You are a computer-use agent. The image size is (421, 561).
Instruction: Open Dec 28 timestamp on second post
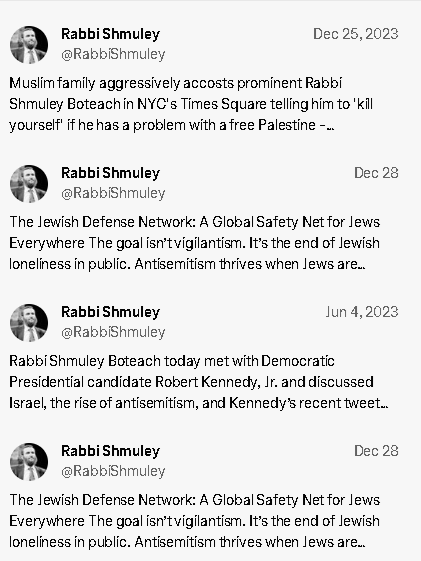pyautogui.click(x=376, y=173)
